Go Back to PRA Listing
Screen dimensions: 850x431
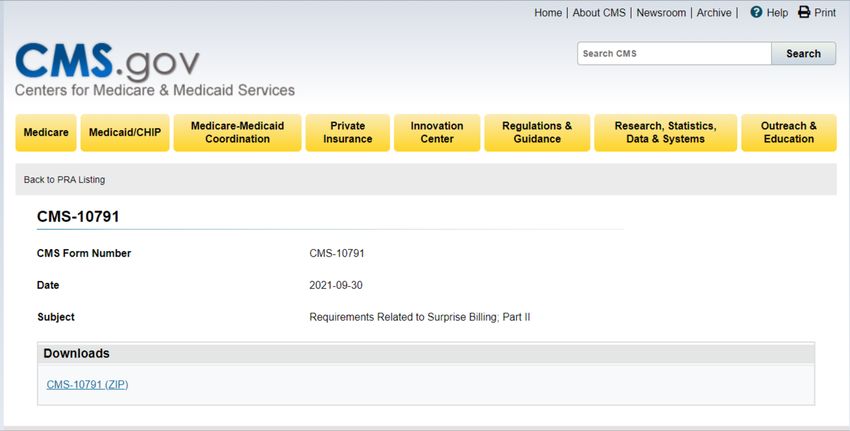click(65, 179)
